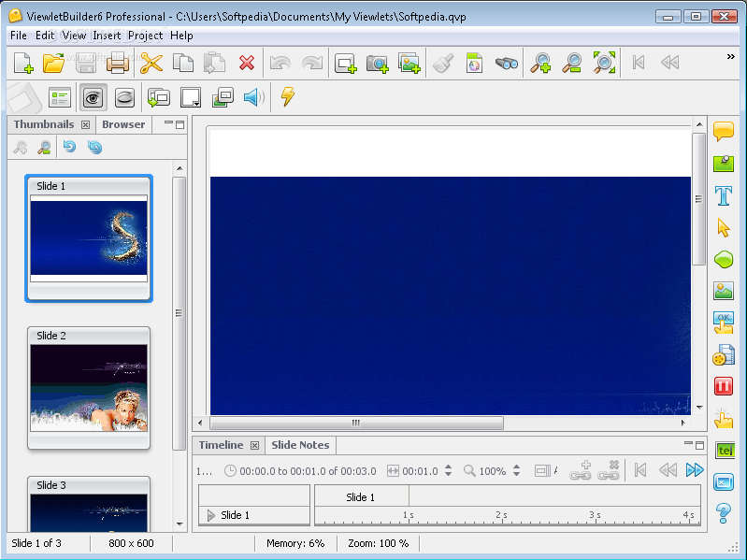Switch to the Browser tab
Screen dimensions: 747x560
pos(123,124)
